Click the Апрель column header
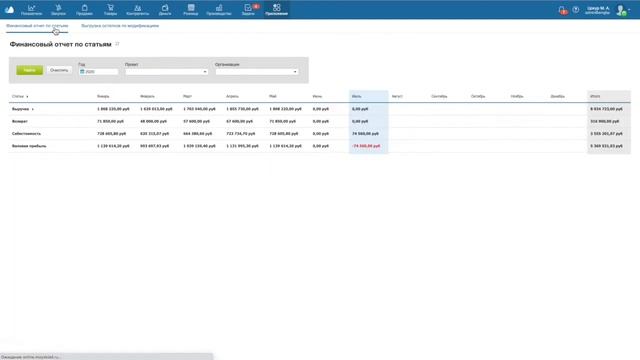The image size is (640, 360). [x=232, y=96]
